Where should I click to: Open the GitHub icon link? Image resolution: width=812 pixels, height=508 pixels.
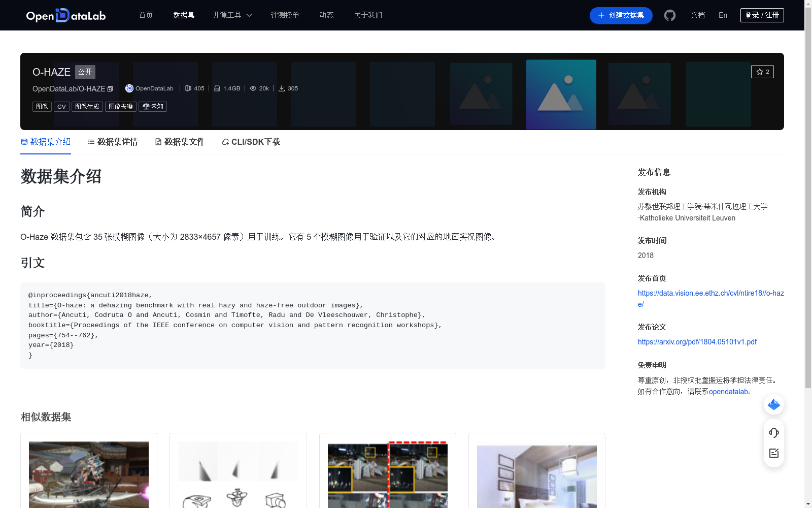tap(670, 15)
